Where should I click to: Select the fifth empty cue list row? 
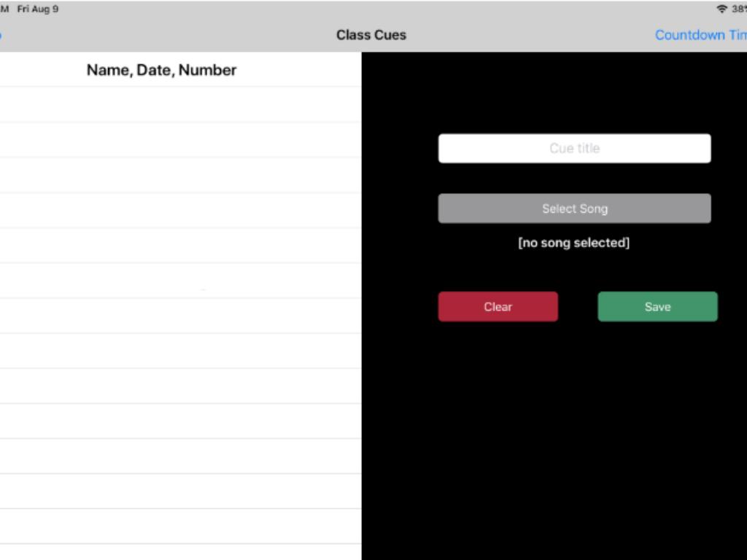pos(180,246)
